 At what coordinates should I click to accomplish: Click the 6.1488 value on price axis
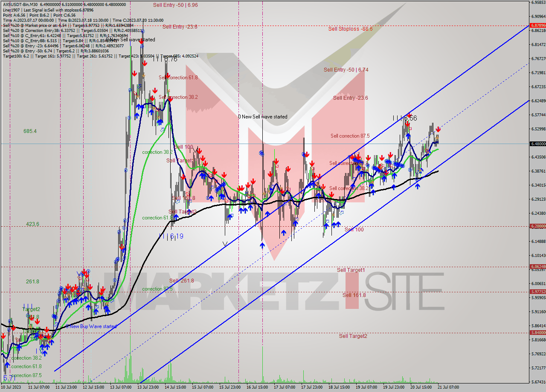tap(538, 241)
